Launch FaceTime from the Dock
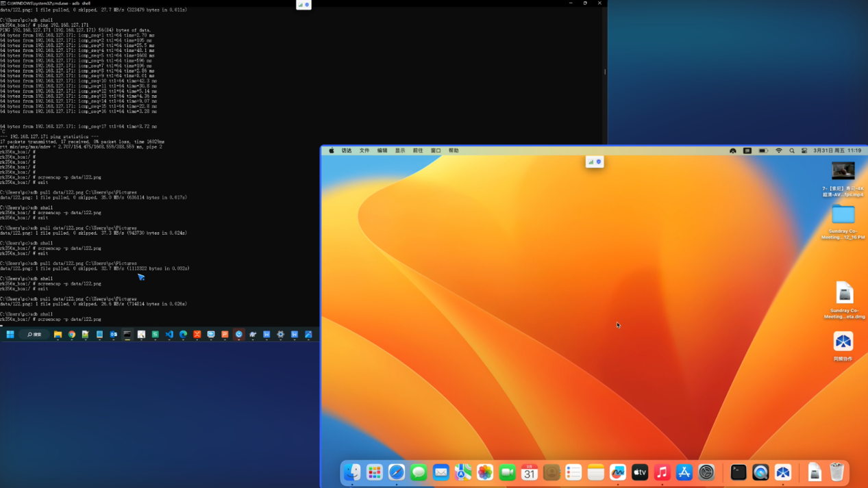 (x=508, y=472)
